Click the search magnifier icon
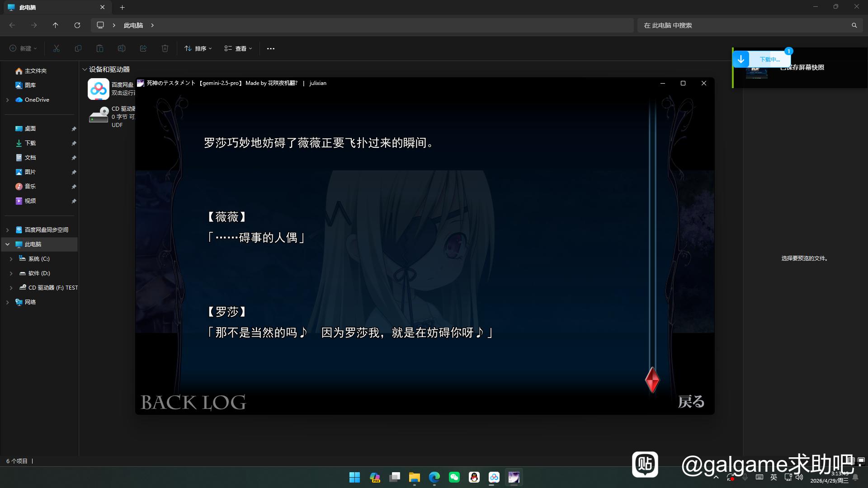 (854, 25)
